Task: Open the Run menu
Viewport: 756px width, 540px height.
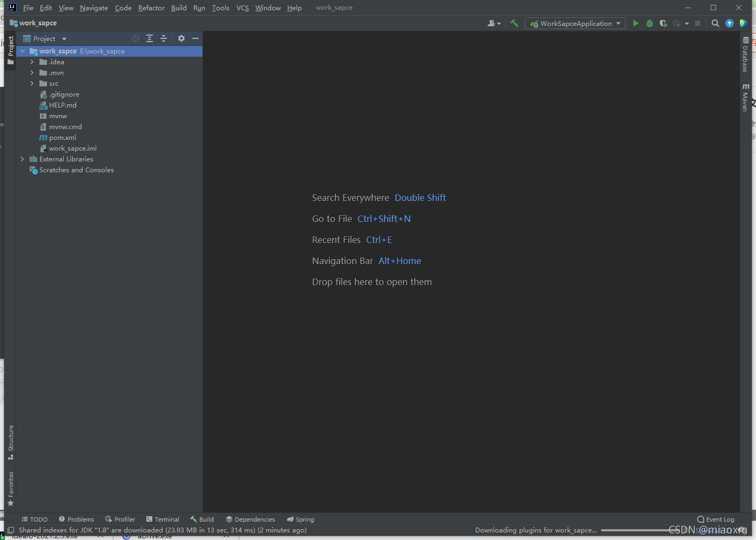Action: pos(199,8)
